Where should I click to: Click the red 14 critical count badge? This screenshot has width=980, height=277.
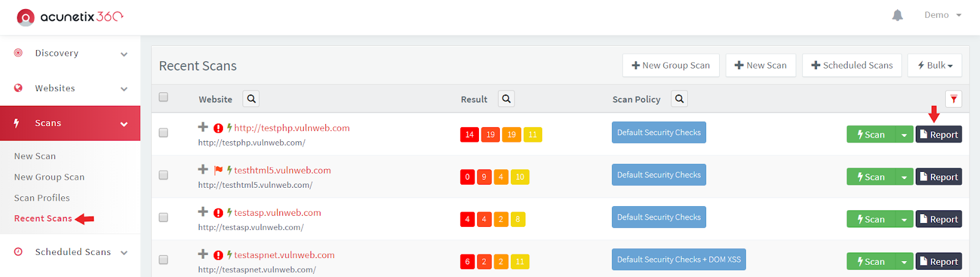[469, 135]
